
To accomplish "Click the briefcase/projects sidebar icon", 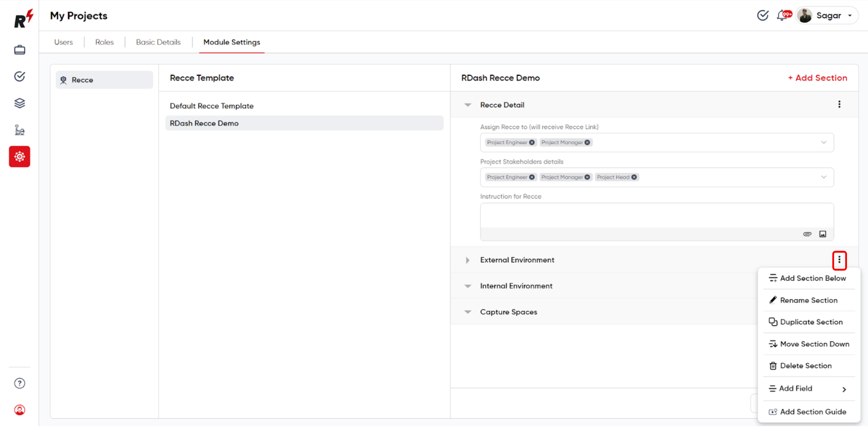I will pos(19,49).
